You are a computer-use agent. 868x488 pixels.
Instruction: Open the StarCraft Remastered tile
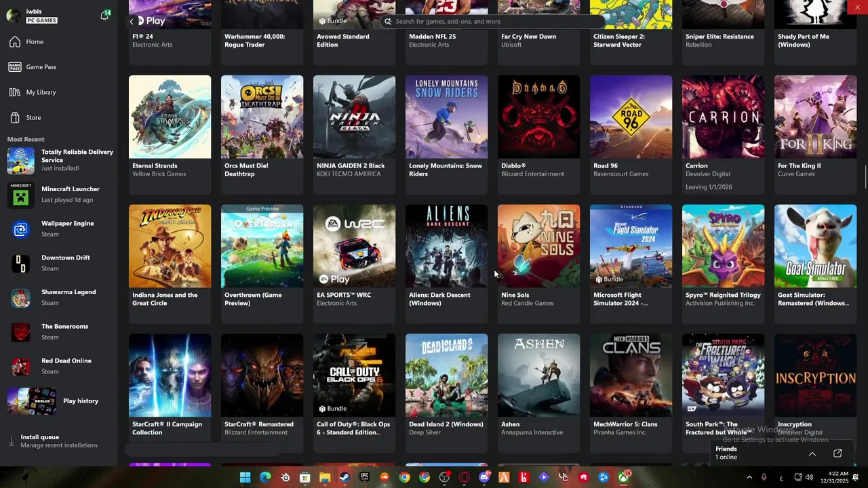click(262, 392)
